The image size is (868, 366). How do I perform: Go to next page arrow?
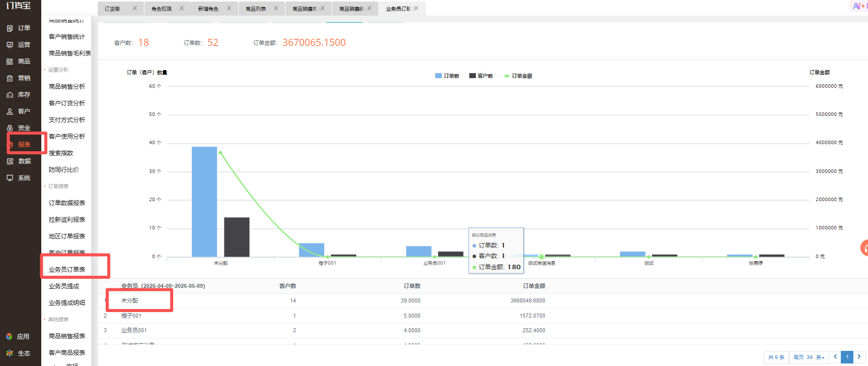pos(859,357)
